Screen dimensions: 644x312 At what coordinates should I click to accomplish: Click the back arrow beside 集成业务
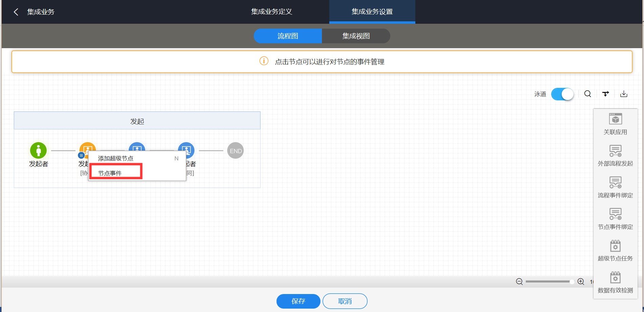(16, 12)
